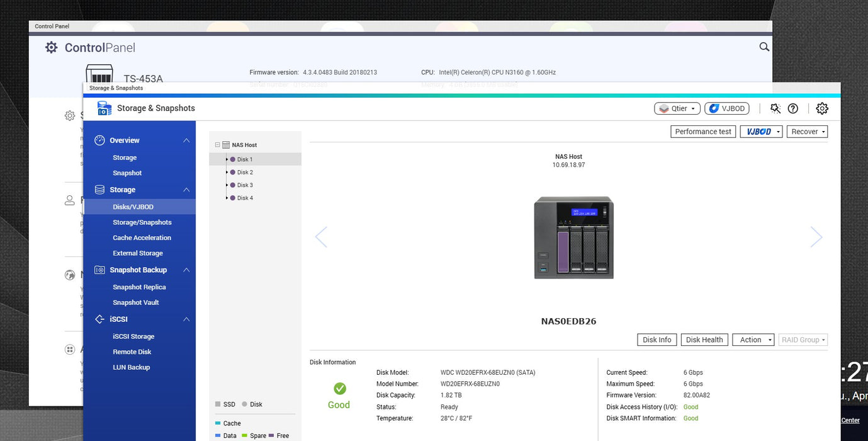Open the Qtier dropdown
This screenshot has height=441, width=868.
[677, 108]
